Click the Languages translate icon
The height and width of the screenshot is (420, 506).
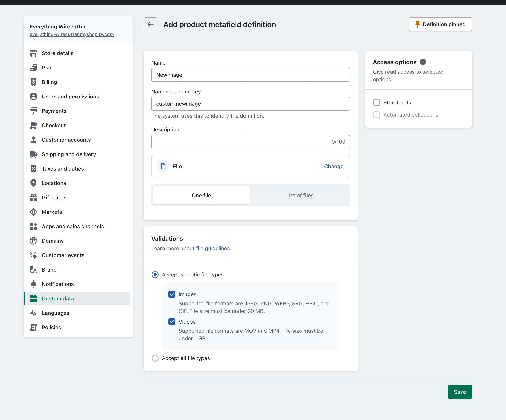[x=33, y=313]
